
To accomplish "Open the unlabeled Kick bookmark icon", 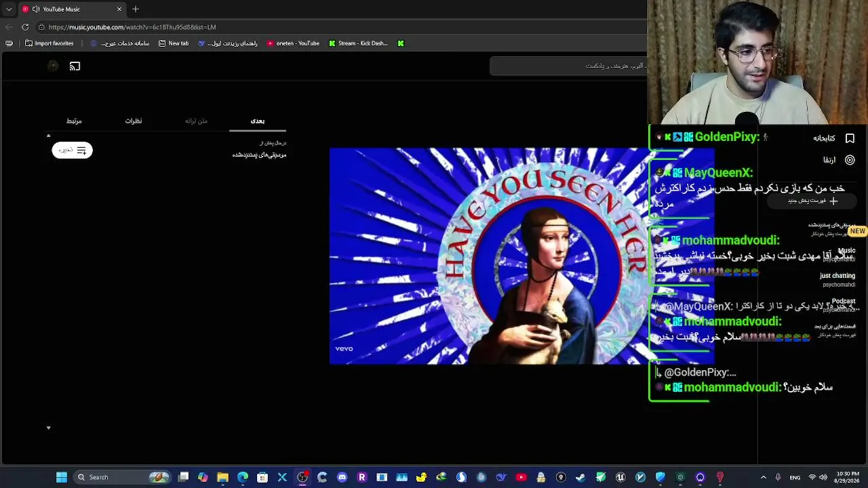I will [x=401, y=43].
